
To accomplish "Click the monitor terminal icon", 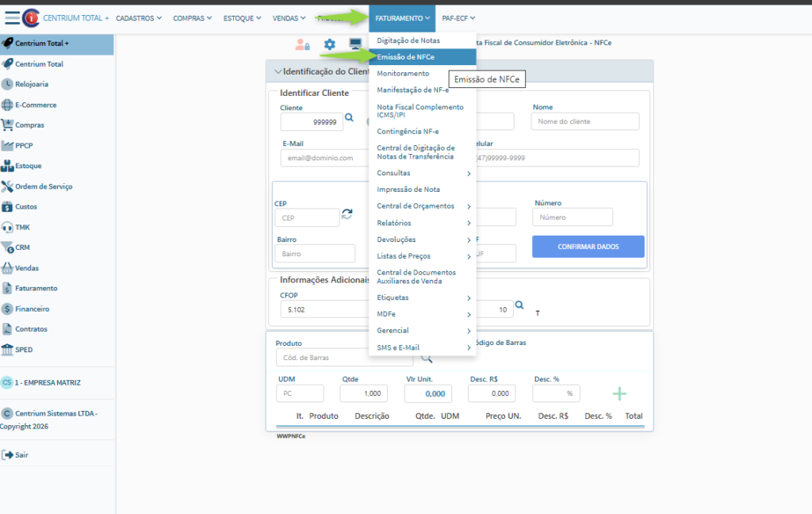I will pyautogui.click(x=355, y=44).
